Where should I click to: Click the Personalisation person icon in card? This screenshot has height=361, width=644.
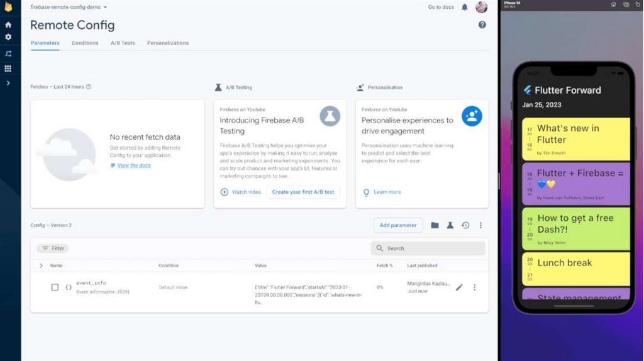coord(472,116)
